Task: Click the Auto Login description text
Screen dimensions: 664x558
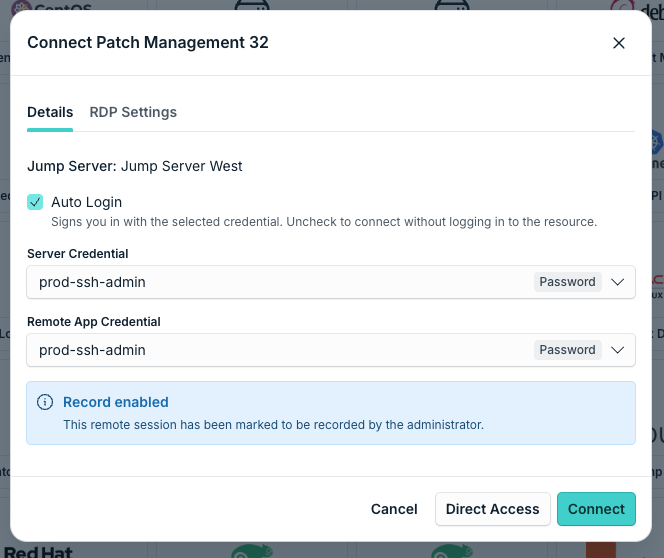Action: 324,222
